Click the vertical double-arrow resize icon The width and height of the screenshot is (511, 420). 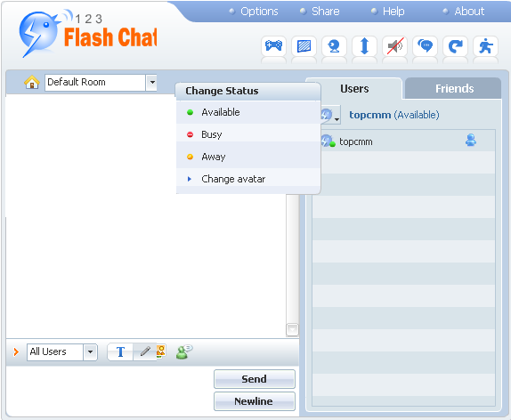pos(364,46)
